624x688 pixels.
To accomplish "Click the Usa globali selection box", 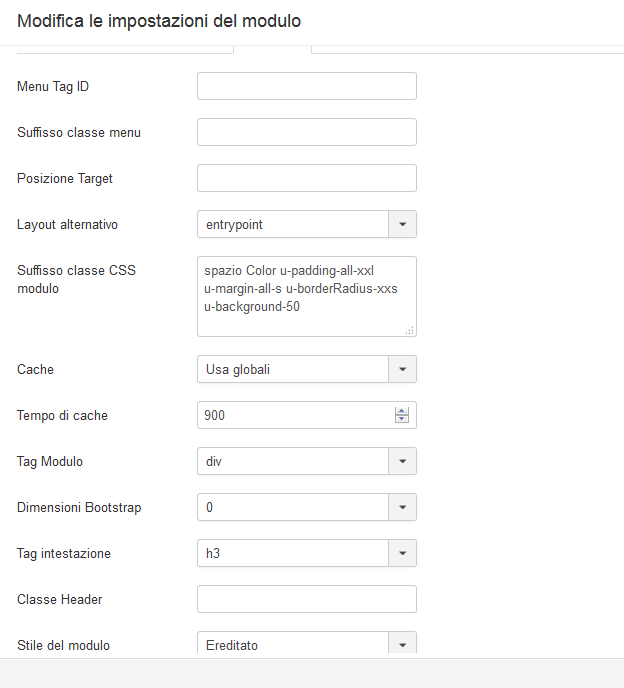I will (293, 369).
